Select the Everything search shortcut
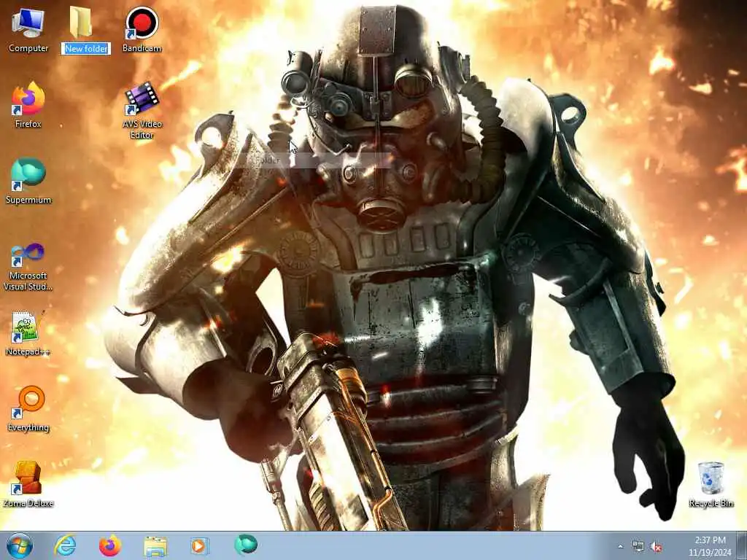Screen dimensions: 747x560 coord(28,408)
